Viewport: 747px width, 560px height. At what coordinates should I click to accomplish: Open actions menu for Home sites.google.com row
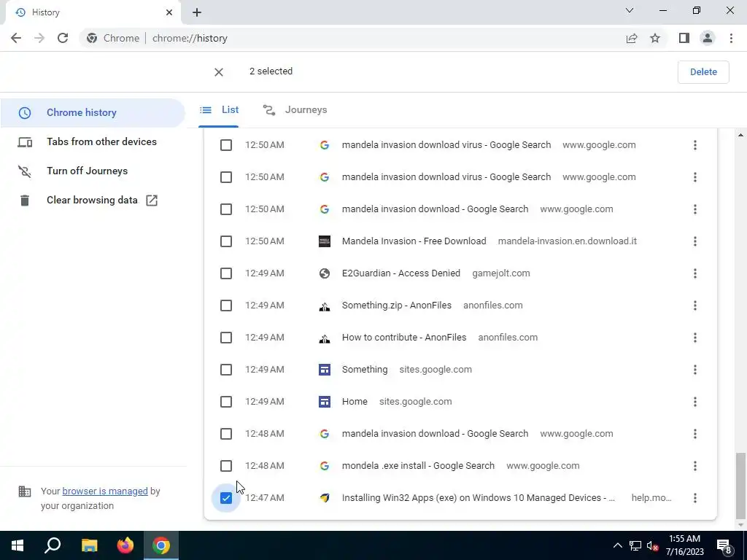click(695, 402)
